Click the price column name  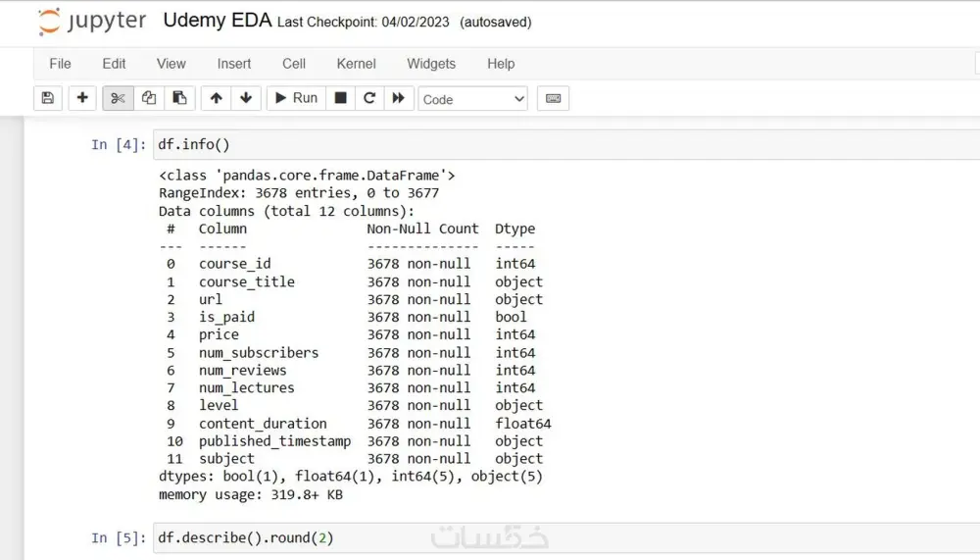coord(219,334)
